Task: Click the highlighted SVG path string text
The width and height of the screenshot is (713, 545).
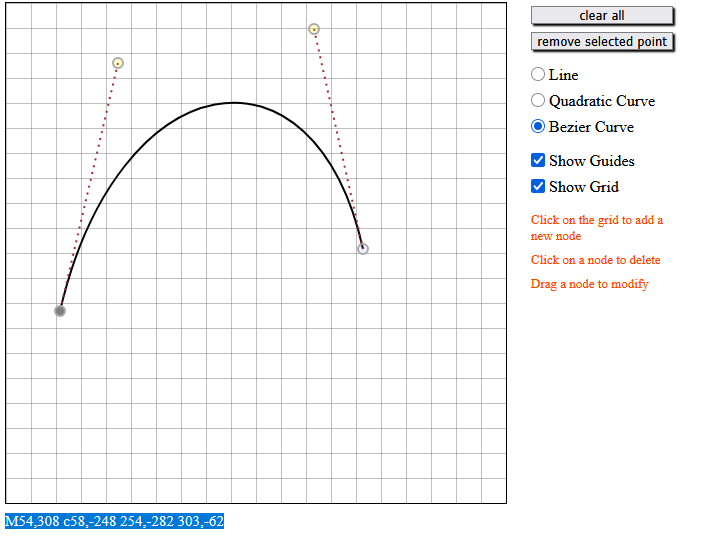Action: pyautogui.click(x=115, y=521)
